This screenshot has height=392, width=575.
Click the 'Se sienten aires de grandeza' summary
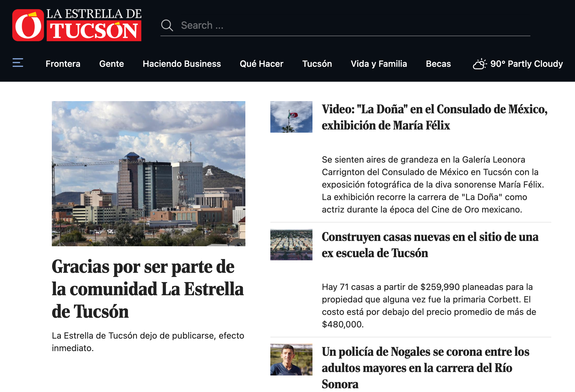pos(433,184)
